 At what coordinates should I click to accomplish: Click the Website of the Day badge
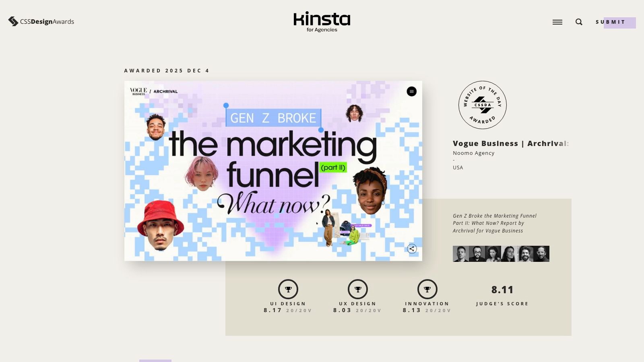click(x=482, y=105)
